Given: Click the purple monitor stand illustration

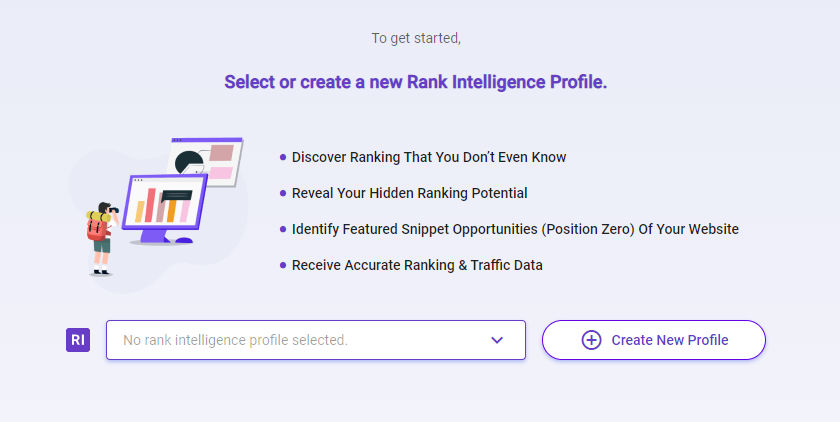Looking at the screenshot, I should pos(161,237).
